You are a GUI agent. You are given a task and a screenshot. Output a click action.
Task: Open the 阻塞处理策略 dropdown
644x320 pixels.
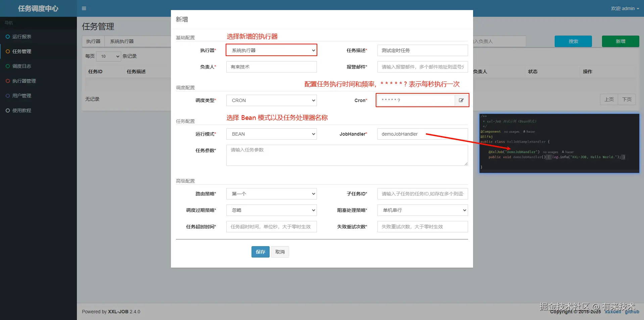pyautogui.click(x=422, y=210)
